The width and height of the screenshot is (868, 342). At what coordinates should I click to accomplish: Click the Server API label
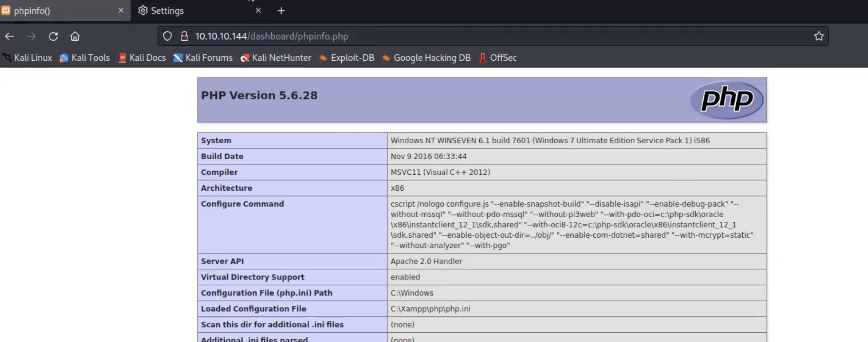pos(222,261)
